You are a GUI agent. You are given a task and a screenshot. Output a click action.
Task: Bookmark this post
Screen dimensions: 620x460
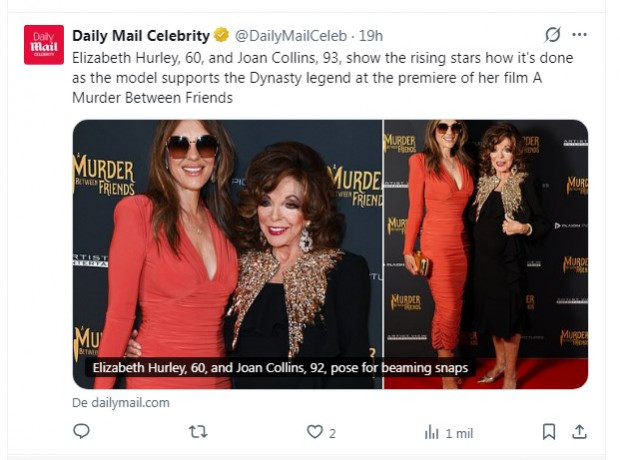coord(549,432)
